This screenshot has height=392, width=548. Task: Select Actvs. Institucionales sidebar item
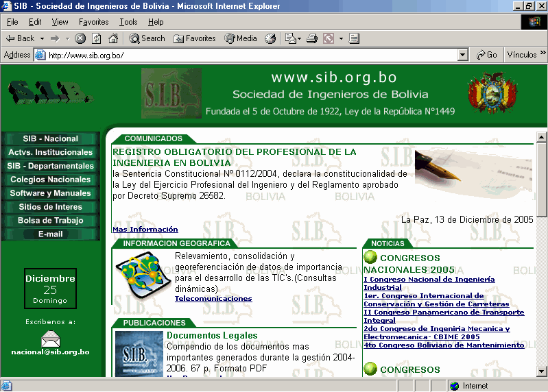50,152
